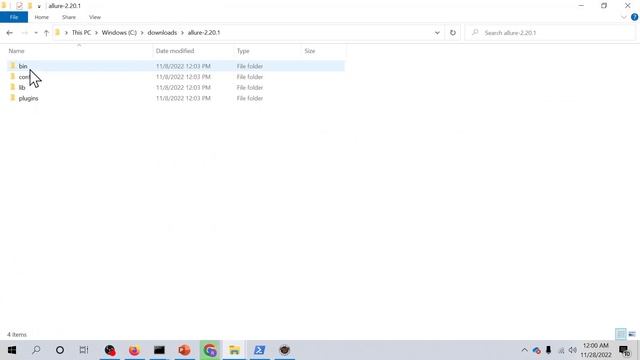The image size is (640, 360).
Task: Expand address bar history dropdown
Action: point(437,33)
